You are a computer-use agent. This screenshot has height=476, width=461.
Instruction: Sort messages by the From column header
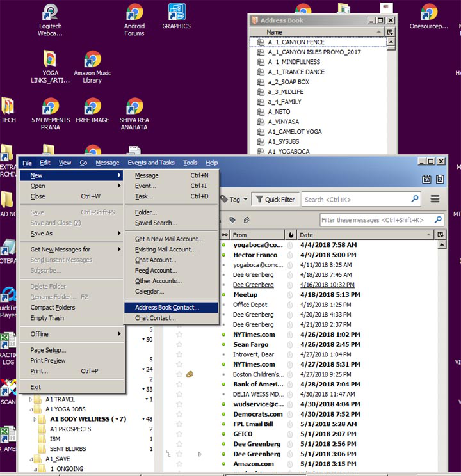tap(257, 235)
